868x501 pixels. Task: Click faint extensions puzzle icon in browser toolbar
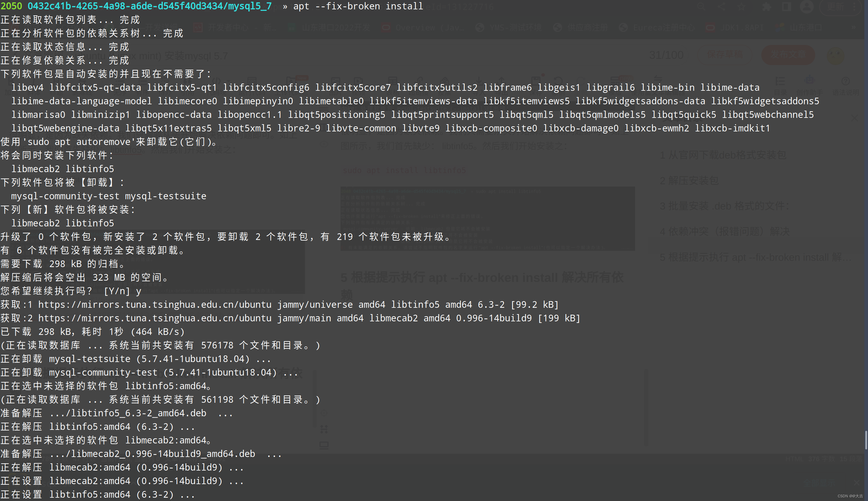coord(766,7)
